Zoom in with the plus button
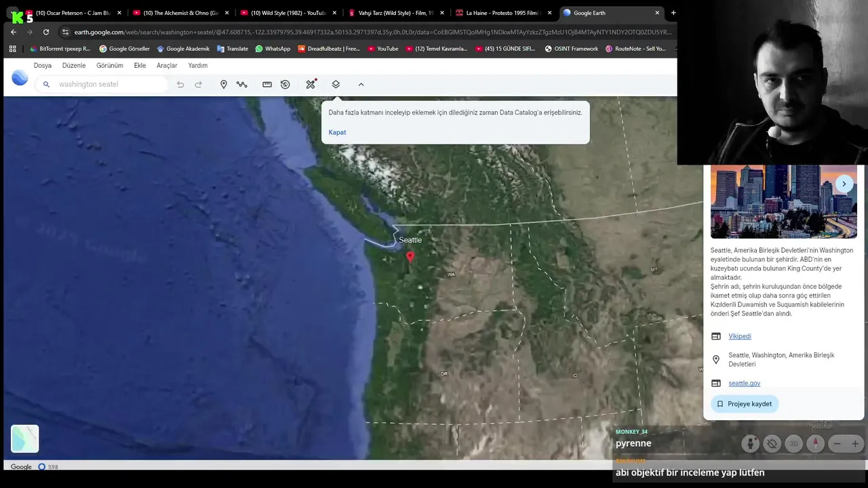The image size is (868, 488). pyautogui.click(x=855, y=444)
